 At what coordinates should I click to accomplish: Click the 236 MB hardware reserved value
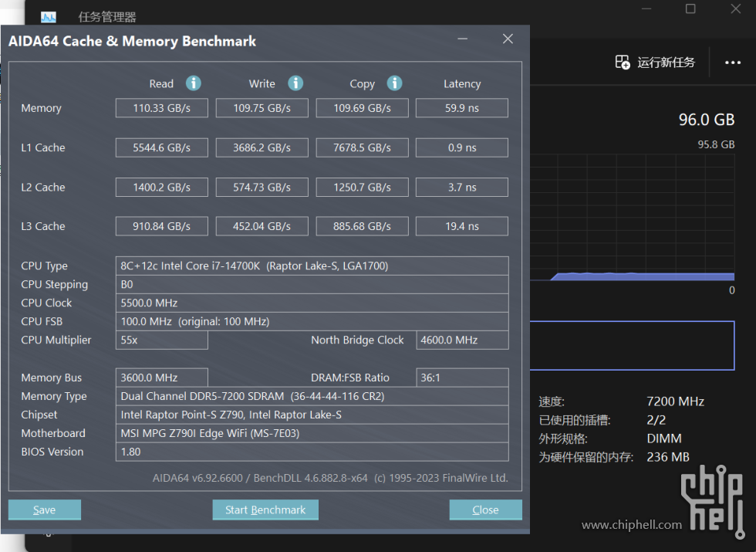point(668,457)
